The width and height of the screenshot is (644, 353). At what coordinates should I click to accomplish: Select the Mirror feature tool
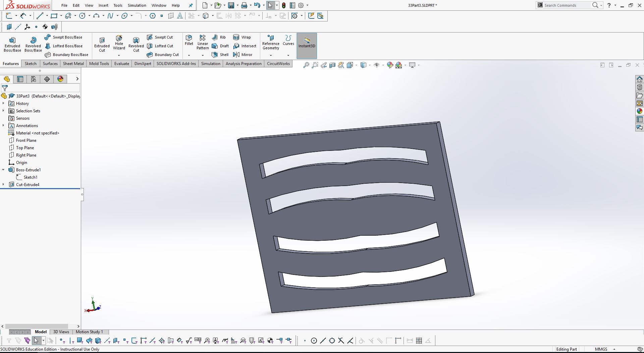click(x=243, y=55)
